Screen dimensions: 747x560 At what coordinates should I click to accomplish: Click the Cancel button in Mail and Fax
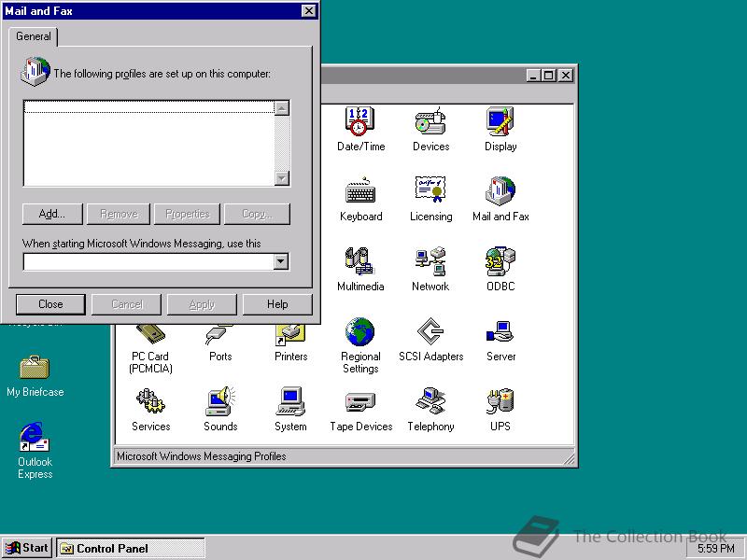[126, 304]
